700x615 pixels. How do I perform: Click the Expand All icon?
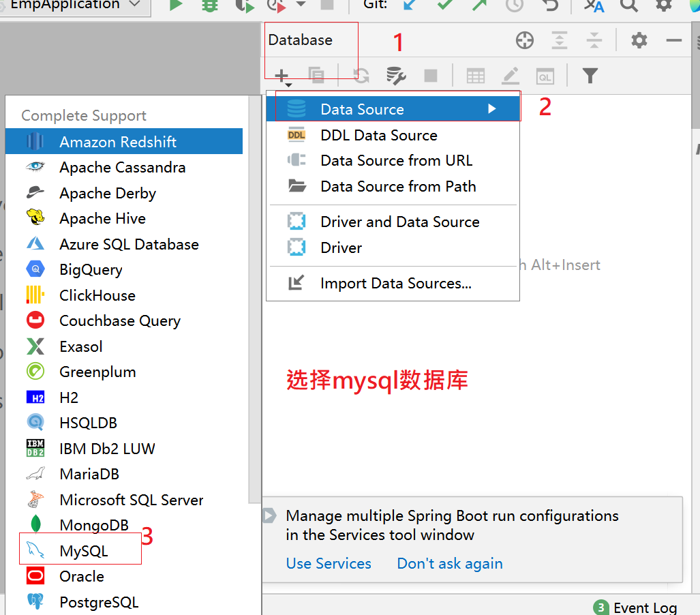click(560, 40)
